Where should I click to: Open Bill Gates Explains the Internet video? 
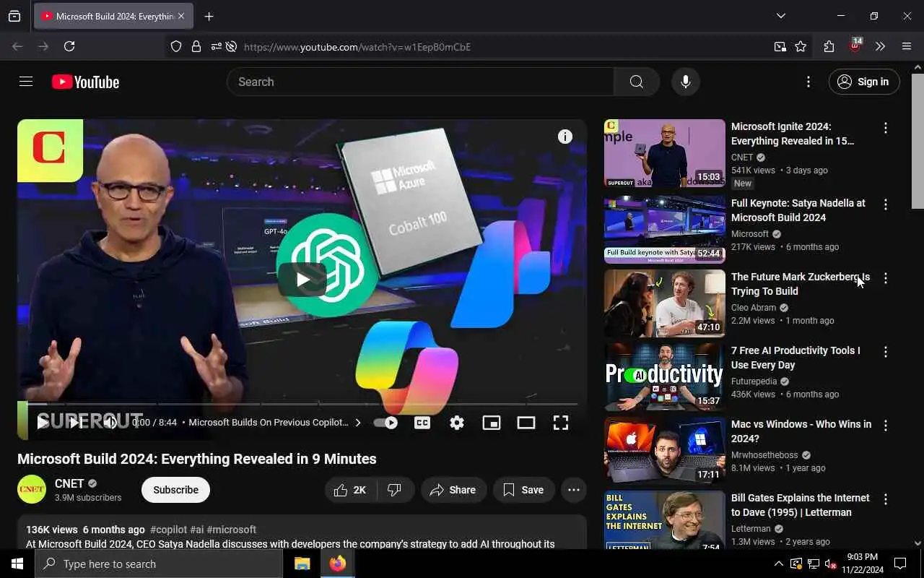(x=801, y=505)
